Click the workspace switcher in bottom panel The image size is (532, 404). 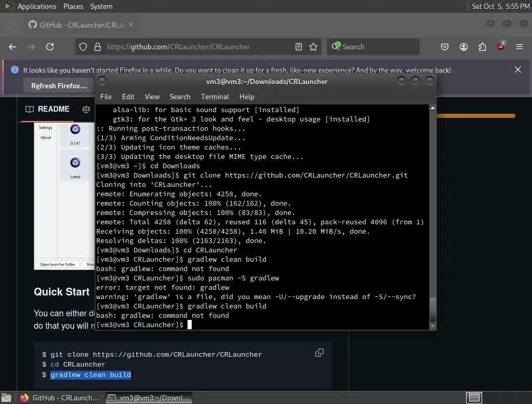click(x=474, y=398)
